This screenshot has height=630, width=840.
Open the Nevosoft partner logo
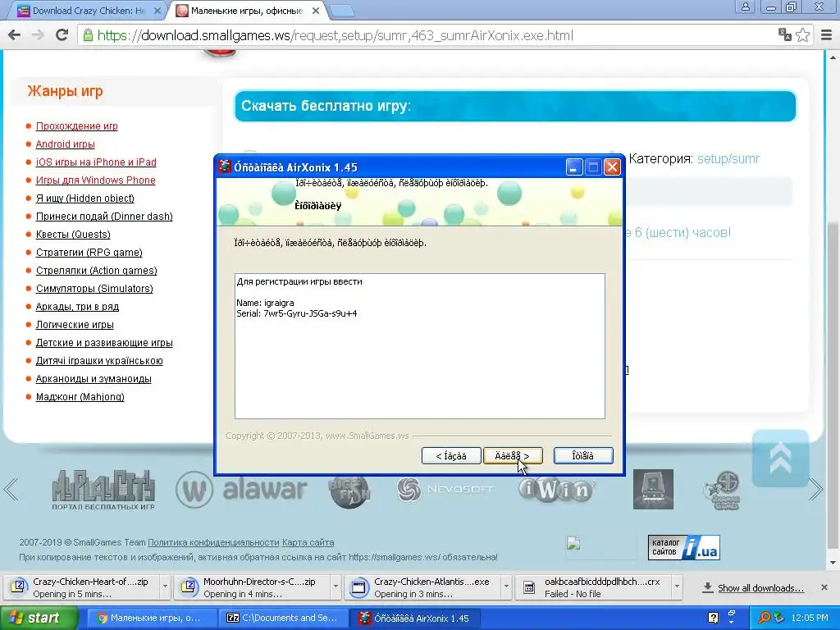point(445,489)
